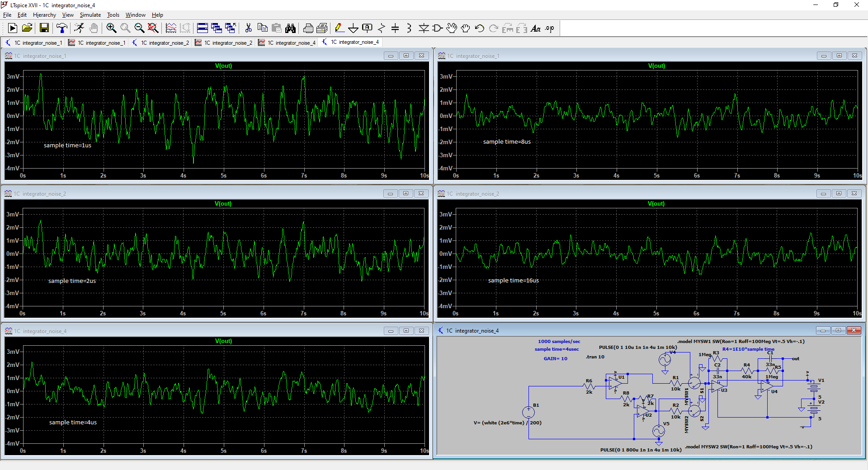Screen dimensions: 868x470
Task: Click the Save floppy disk icon
Action: [44, 28]
